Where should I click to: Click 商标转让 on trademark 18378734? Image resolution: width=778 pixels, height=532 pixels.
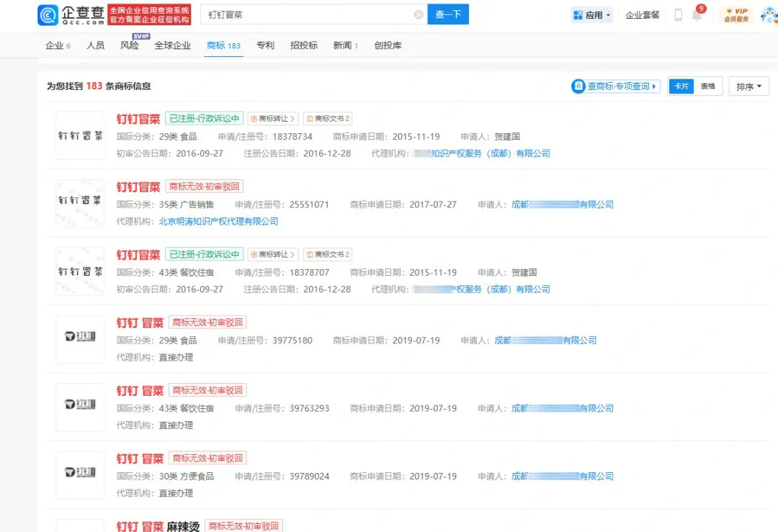(x=273, y=119)
